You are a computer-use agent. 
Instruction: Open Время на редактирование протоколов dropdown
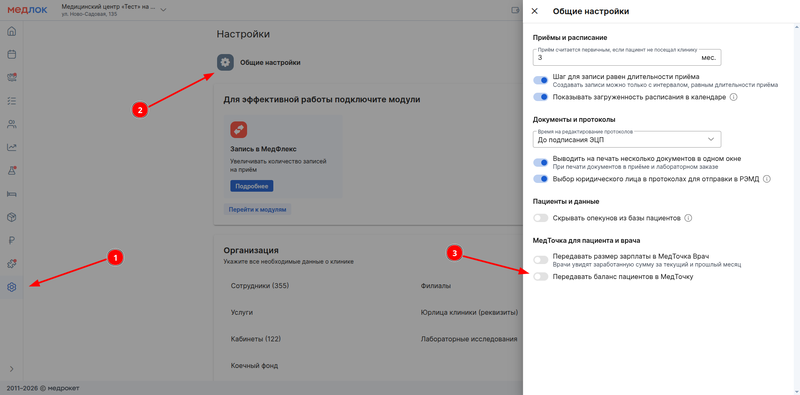click(x=627, y=139)
